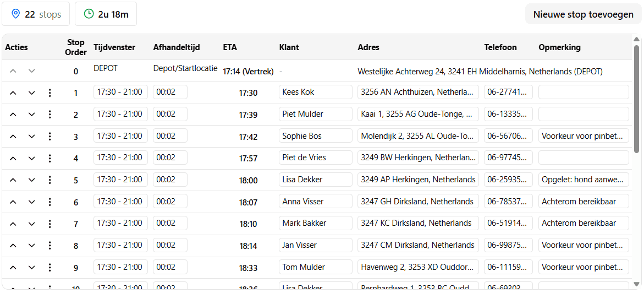The height and width of the screenshot is (293, 644).
Task: Open kebab menu for Tom Mulder
Action: click(49, 268)
